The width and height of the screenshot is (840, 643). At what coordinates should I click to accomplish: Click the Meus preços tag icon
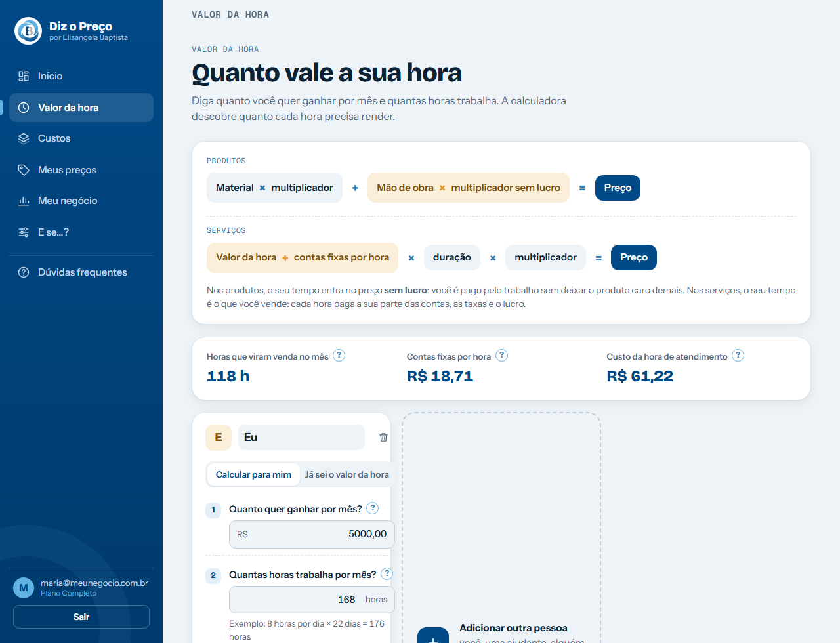(24, 170)
